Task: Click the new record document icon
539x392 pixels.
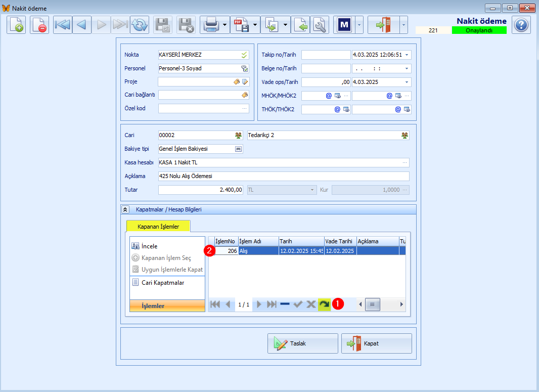Action: click(x=16, y=25)
